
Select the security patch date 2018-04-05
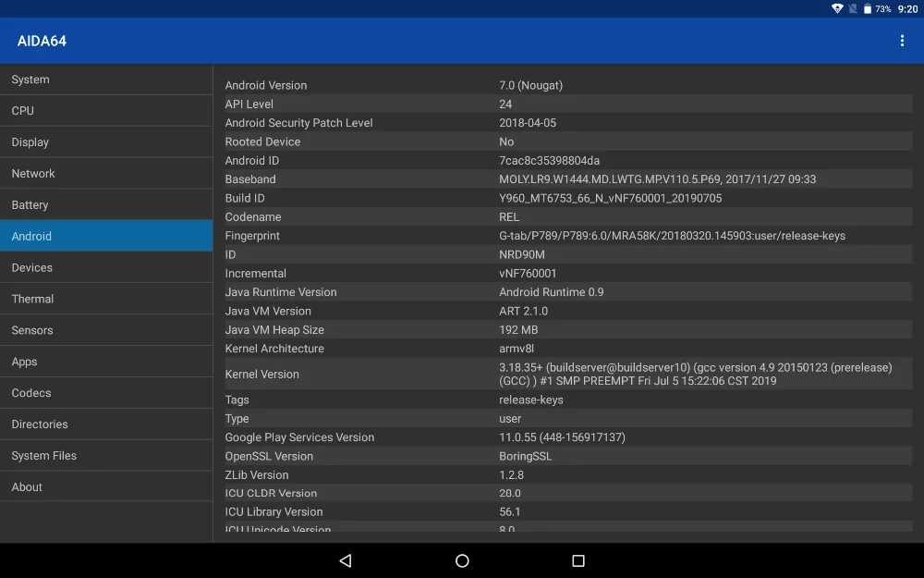click(528, 123)
